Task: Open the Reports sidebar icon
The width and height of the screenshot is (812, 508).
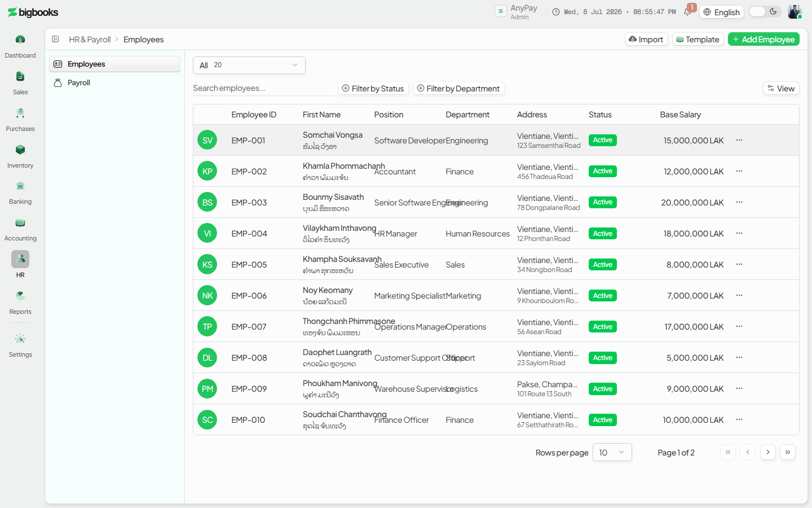Action: click(20, 296)
